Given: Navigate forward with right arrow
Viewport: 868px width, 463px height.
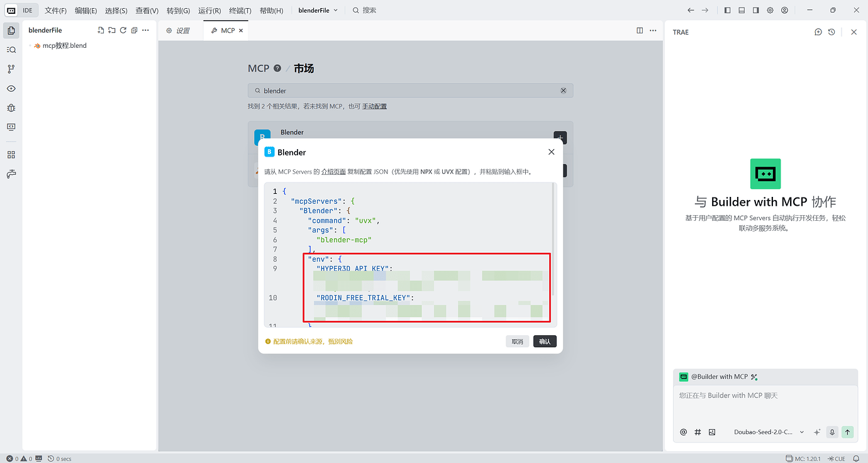Looking at the screenshot, I should pos(705,10).
